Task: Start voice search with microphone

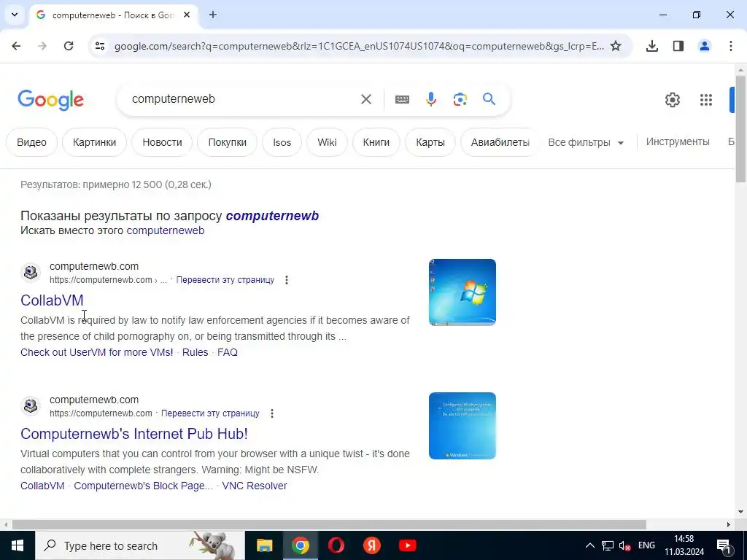Action: pyautogui.click(x=430, y=99)
